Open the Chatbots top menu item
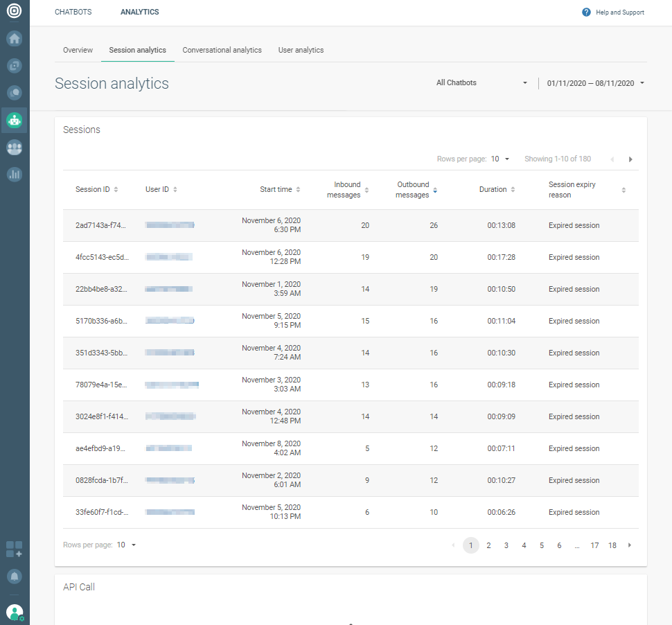This screenshot has width=672, height=625. (x=73, y=12)
